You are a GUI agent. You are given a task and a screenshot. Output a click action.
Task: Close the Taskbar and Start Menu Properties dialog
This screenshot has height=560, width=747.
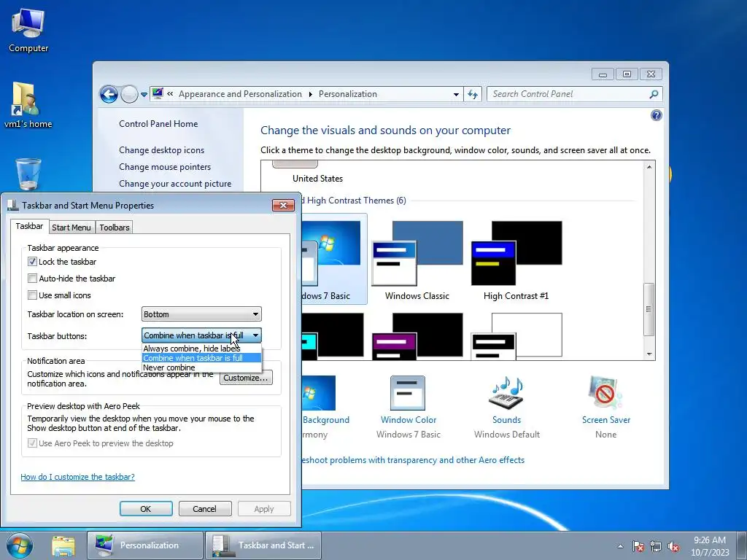tap(283, 205)
